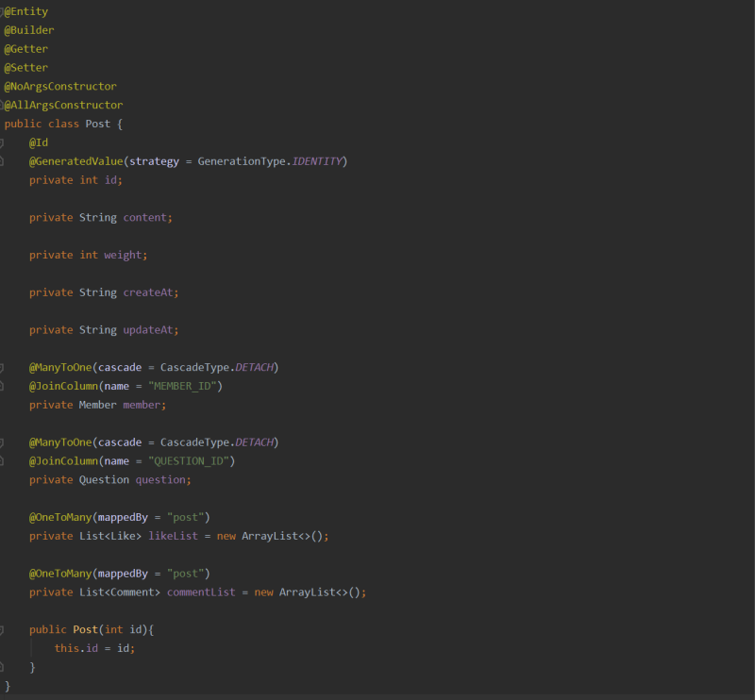
Task: Click the Question type reference
Action: point(104,479)
